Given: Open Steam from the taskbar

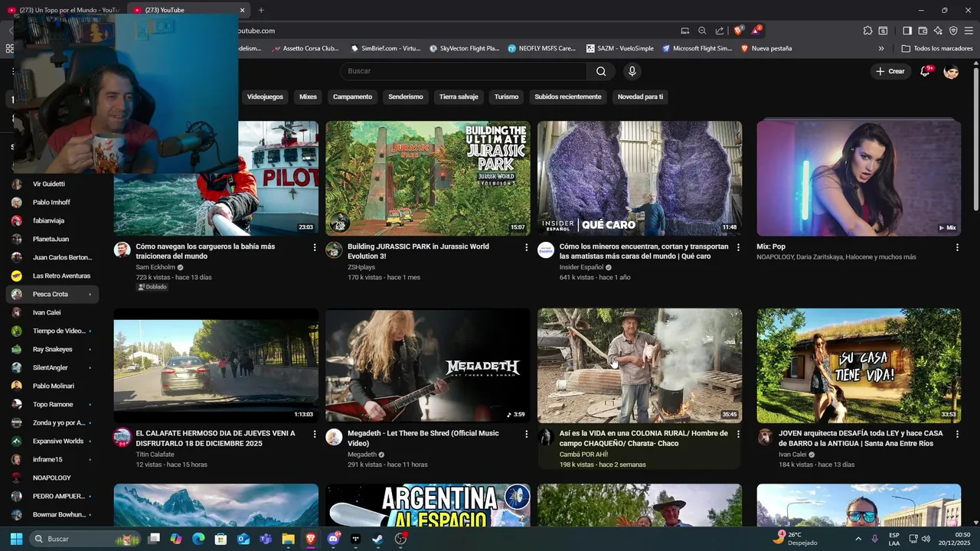Looking at the screenshot, I should (377, 539).
